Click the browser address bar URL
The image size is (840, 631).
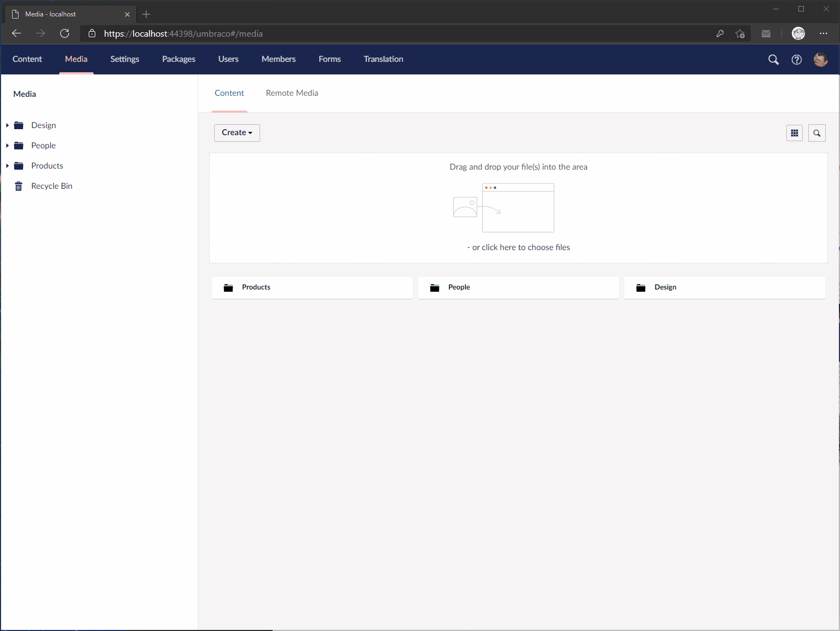pyautogui.click(x=183, y=33)
